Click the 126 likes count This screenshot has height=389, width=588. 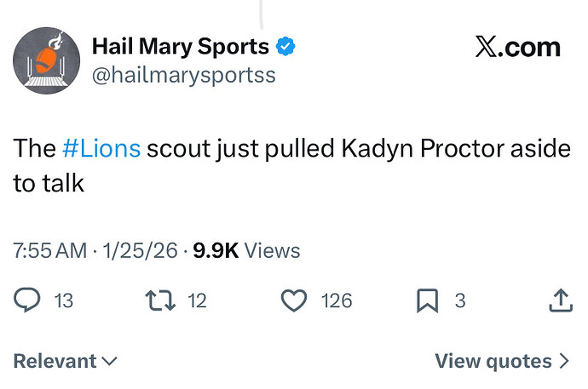coord(337,300)
